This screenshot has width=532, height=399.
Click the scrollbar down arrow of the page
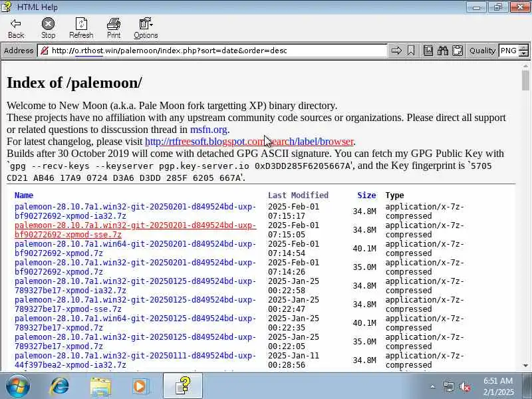(x=525, y=365)
